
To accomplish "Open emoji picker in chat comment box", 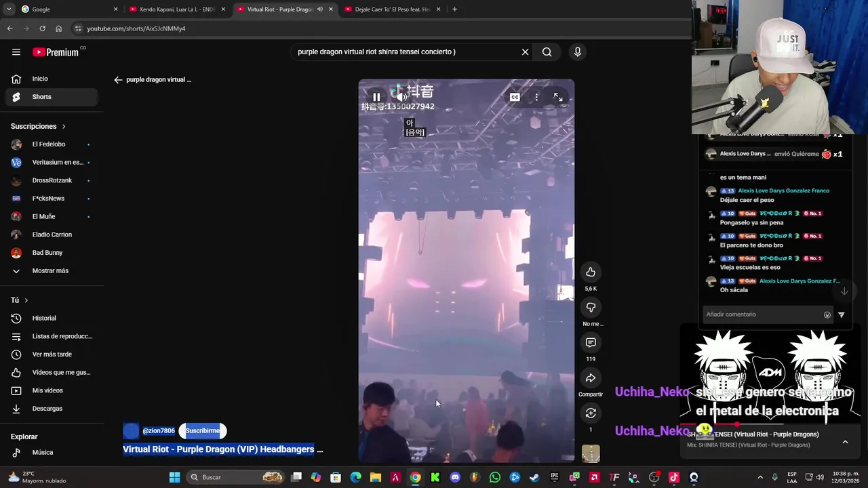I will [x=827, y=314].
